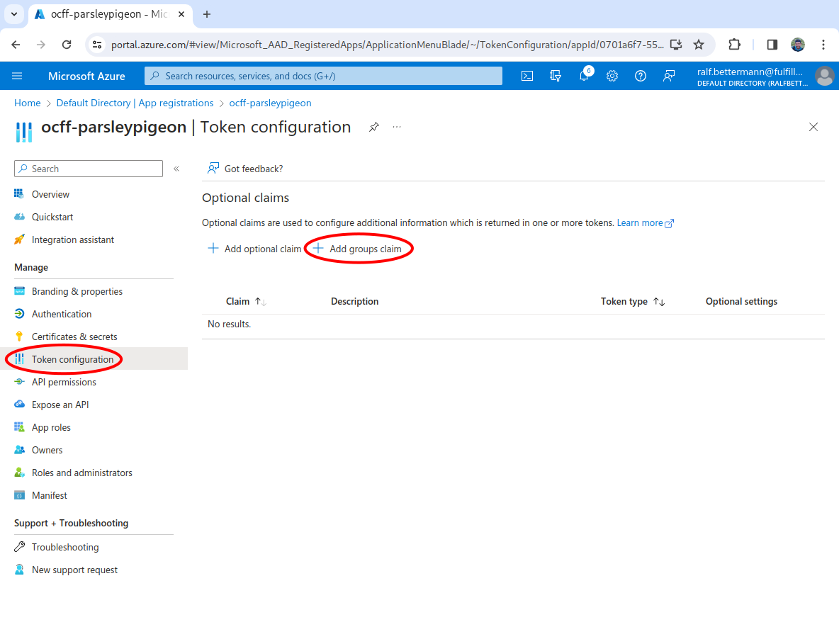This screenshot has width=839, height=644.
Task: Sort by the Claim column arrows
Action: coord(261,302)
